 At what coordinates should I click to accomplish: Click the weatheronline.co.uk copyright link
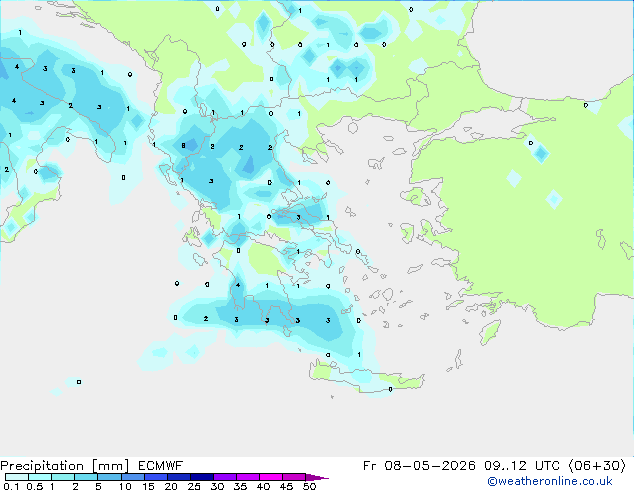pos(550,481)
